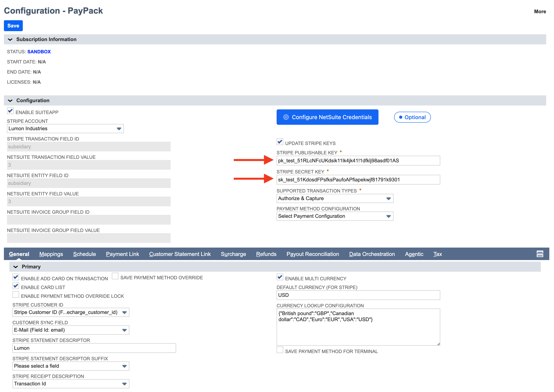Open the Customer Sync Field dropdown
554x392 pixels.
point(71,330)
